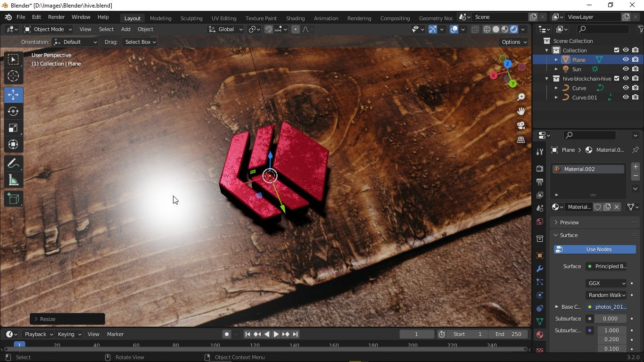
Task: Open the Render properties tab
Action: 540,168
